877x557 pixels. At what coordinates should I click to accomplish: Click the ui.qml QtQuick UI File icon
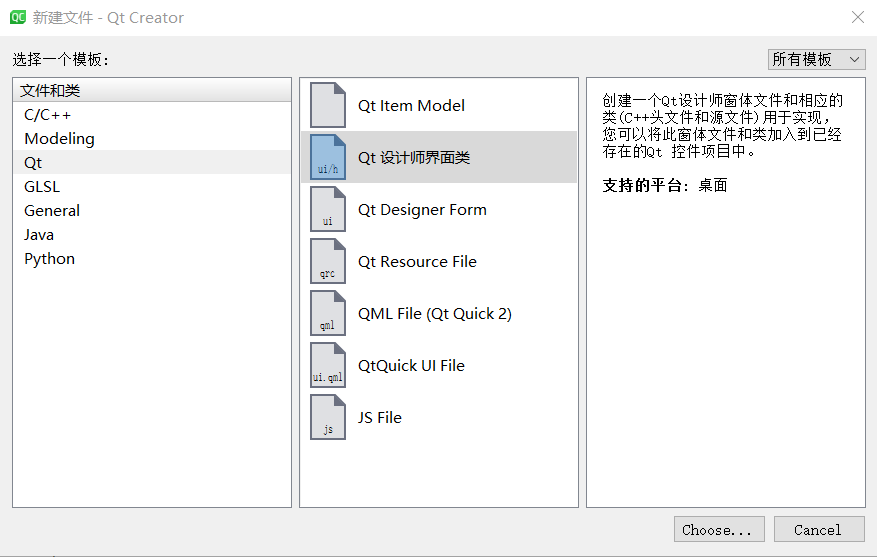pyautogui.click(x=328, y=365)
